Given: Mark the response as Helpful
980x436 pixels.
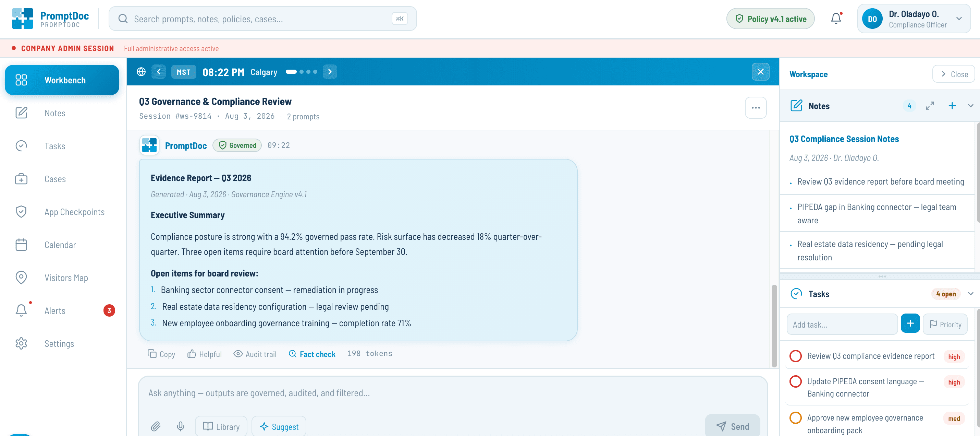Looking at the screenshot, I should [x=204, y=354].
